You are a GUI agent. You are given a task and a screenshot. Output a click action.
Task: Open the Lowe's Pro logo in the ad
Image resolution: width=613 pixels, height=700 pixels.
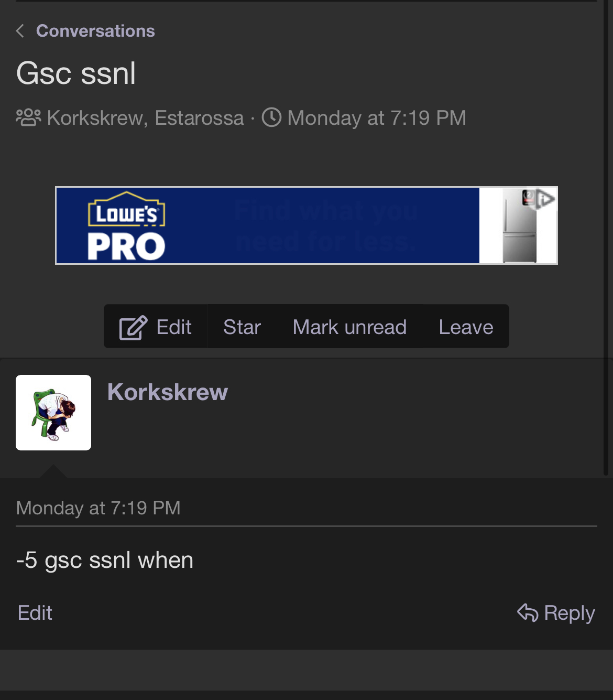pos(126,226)
